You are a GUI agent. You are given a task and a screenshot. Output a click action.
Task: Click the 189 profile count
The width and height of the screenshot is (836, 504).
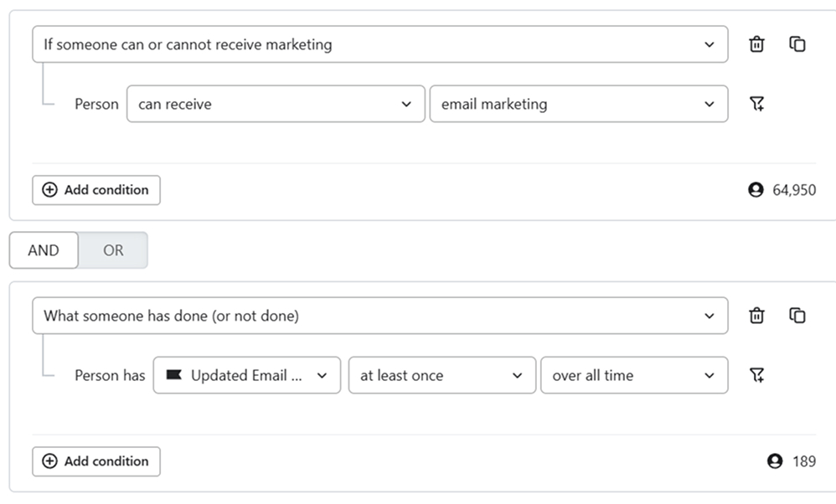(x=803, y=461)
